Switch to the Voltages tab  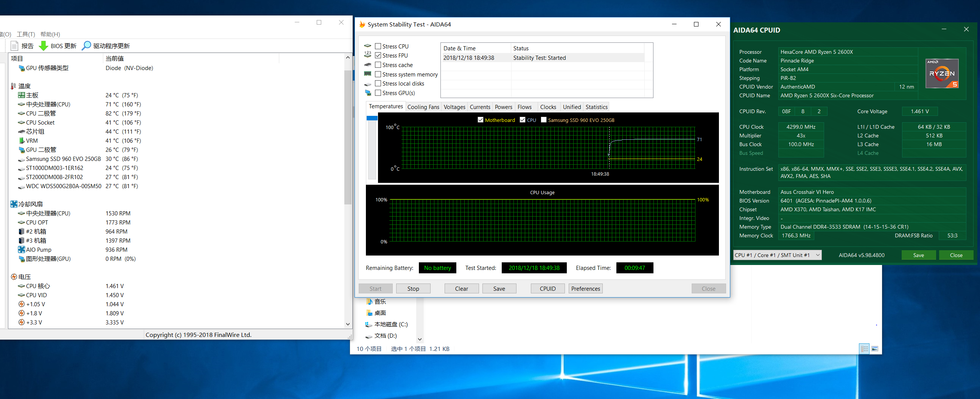point(454,107)
